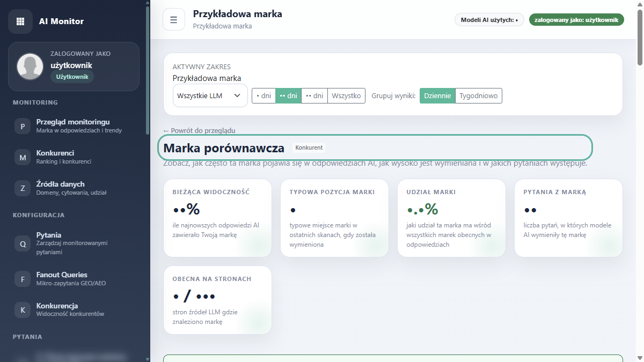Click the sidebar vertical scrollbar

(x=148, y=70)
